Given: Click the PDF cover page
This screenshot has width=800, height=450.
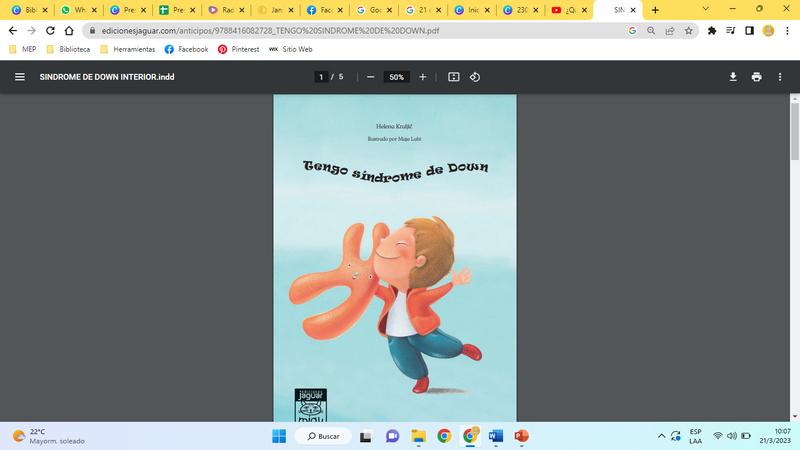Looking at the screenshot, I should pyautogui.click(x=395, y=258).
